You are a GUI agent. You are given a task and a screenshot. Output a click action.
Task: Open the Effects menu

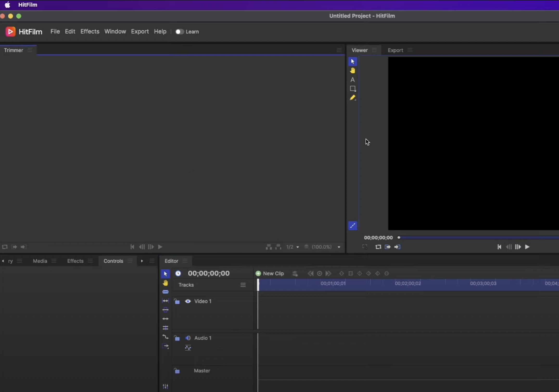point(90,32)
